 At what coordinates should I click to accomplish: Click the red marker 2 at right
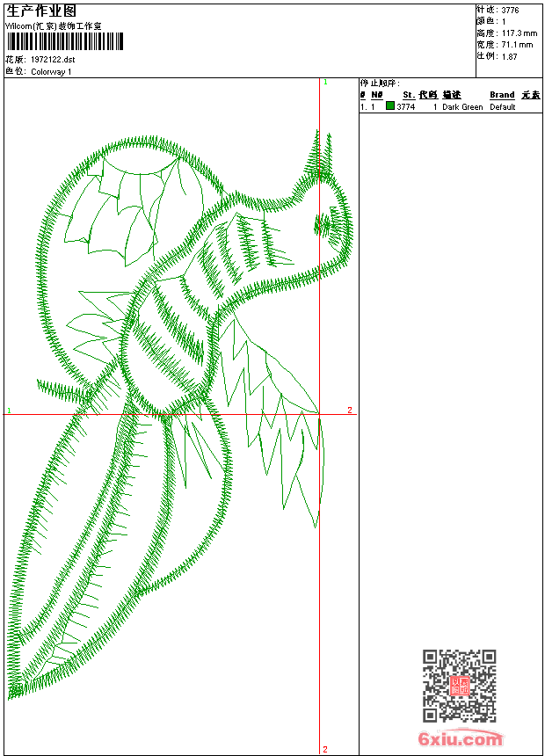tap(349, 411)
